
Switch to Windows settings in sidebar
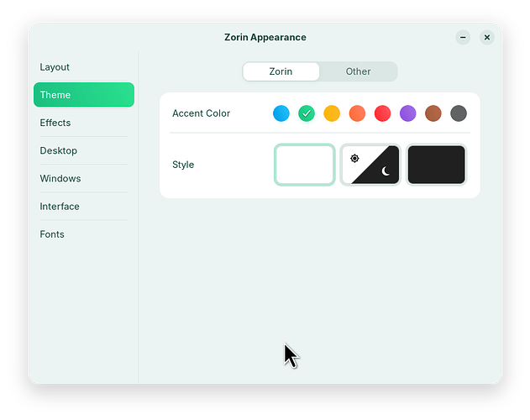pos(84,178)
